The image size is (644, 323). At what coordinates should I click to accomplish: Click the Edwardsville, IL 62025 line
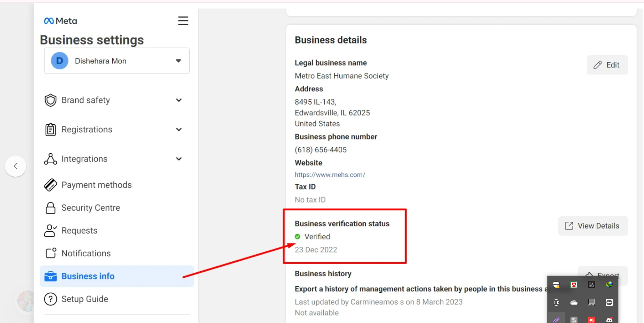coord(332,113)
